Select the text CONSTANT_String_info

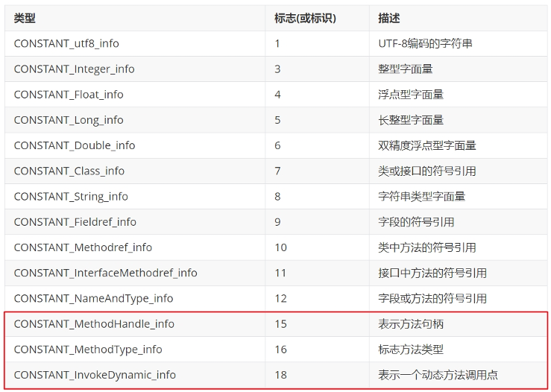pyautogui.click(x=71, y=197)
